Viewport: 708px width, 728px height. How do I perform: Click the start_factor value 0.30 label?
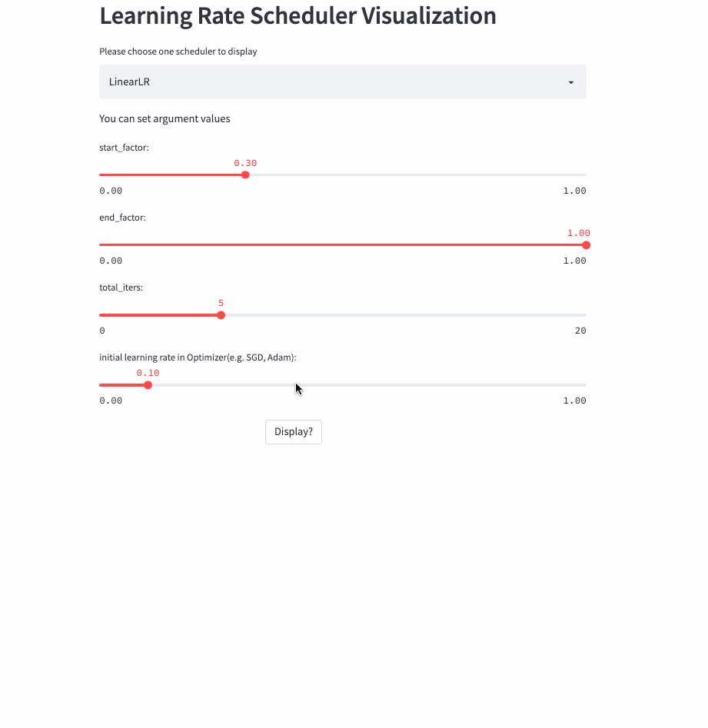(245, 163)
